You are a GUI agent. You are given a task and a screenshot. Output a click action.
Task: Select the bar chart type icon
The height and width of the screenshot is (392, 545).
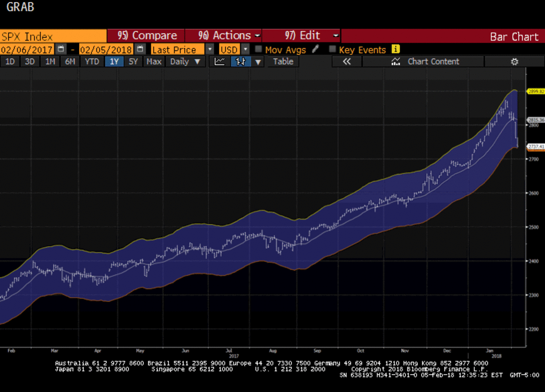[240, 62]
